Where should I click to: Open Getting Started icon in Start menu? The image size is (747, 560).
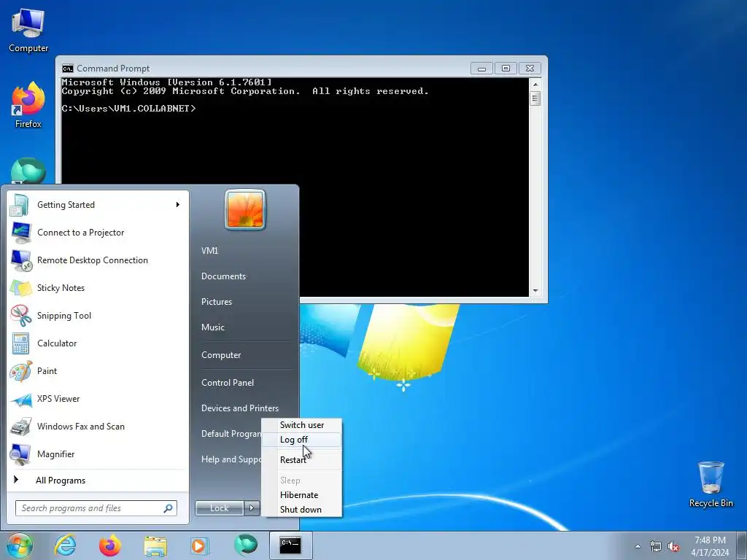[x=20, y=205]
